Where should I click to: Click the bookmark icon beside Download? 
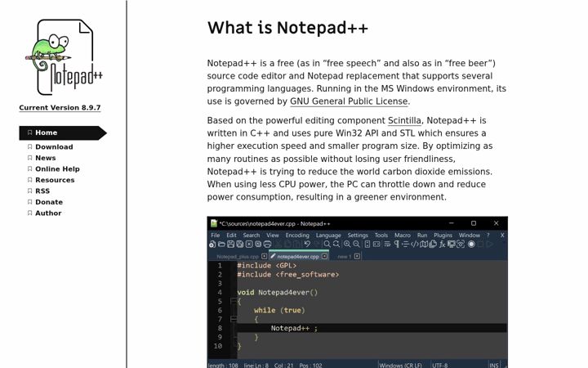tap(29, 147)
